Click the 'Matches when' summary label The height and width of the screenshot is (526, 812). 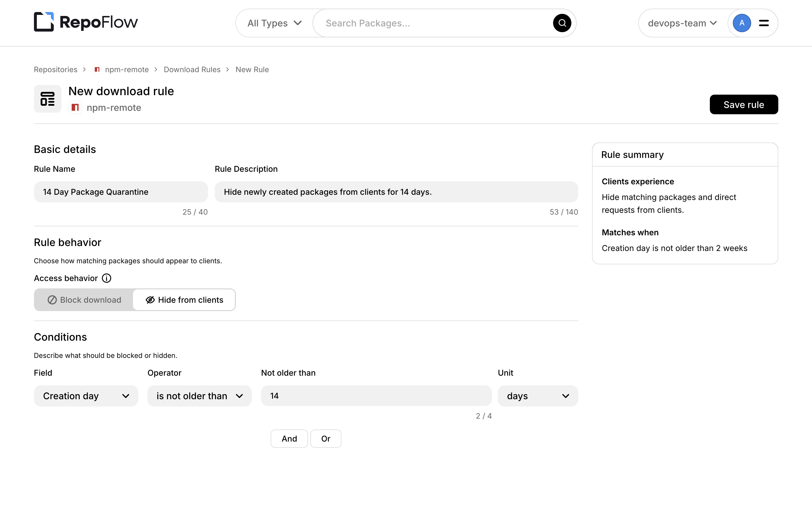(x=630, y=232)
